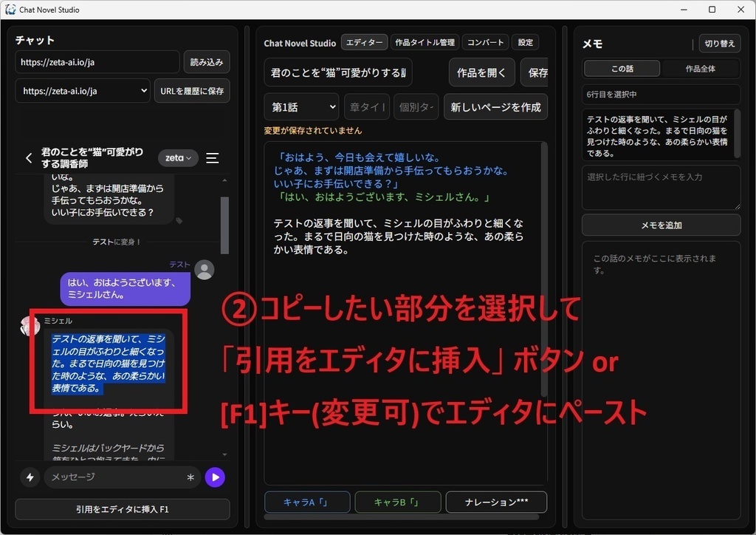Click the chat panel vertical scrollbar
756x535 pixels.
(224, 225)
